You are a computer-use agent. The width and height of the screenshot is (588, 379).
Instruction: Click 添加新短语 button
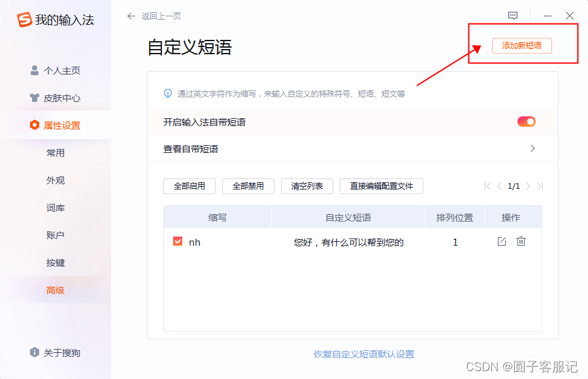[x=521, y=46]
